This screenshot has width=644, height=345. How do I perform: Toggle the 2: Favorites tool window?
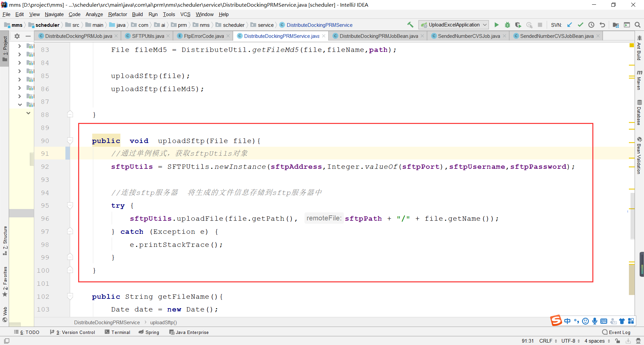[x=5, y=281]
